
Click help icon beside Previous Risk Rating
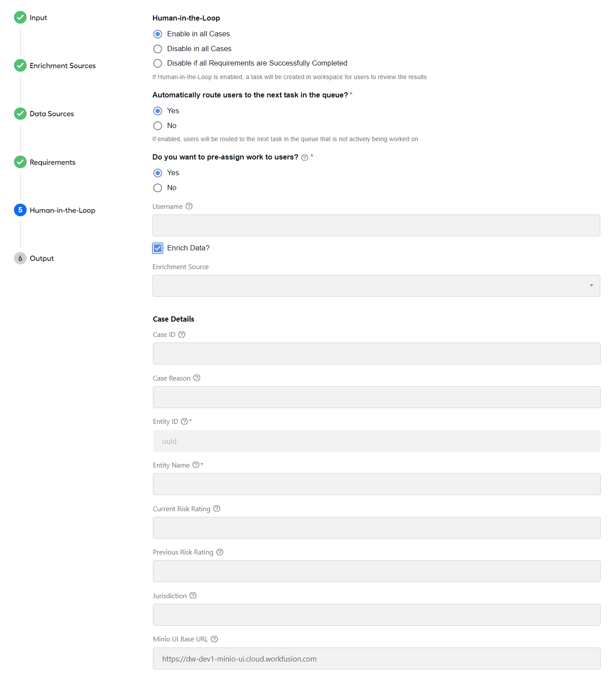point(220,552)
